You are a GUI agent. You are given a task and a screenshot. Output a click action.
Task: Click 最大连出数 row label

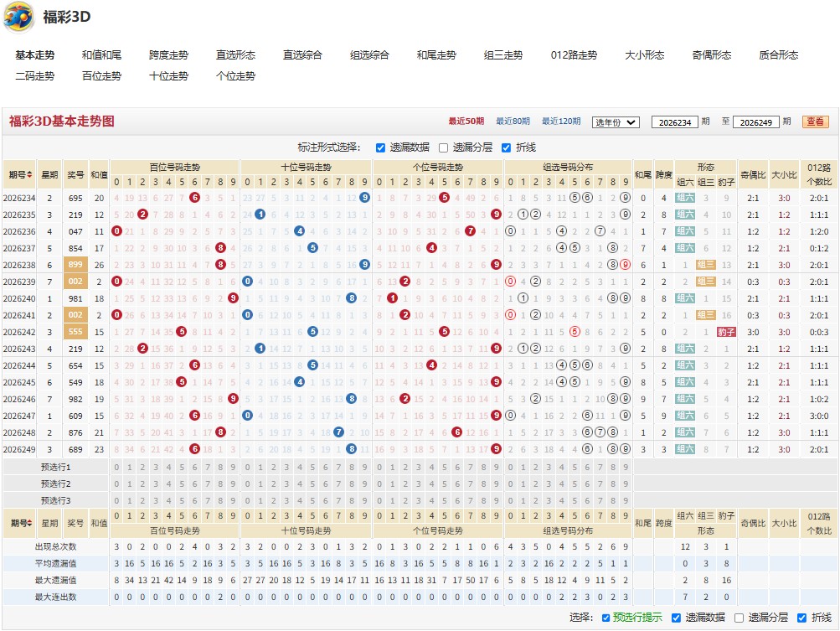56,597
